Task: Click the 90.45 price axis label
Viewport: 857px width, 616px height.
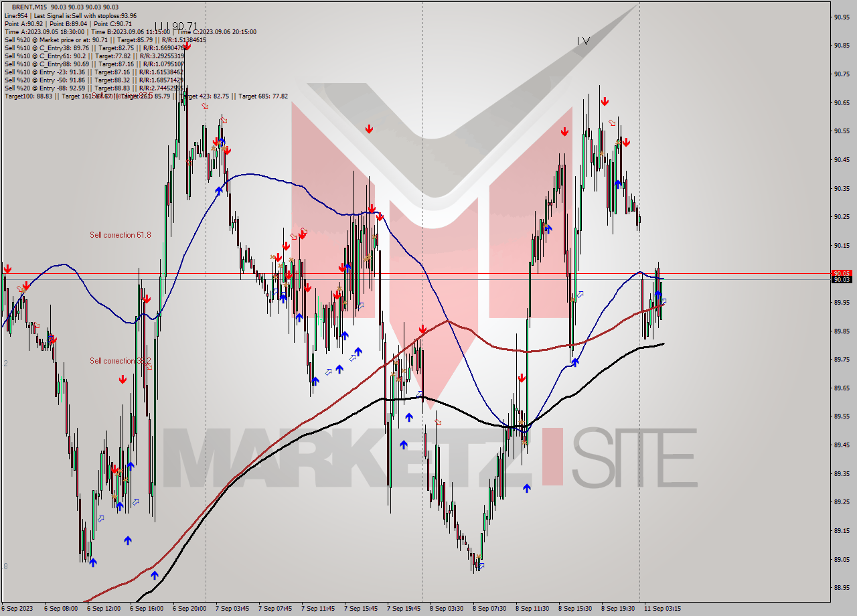Action: [842, 159]
